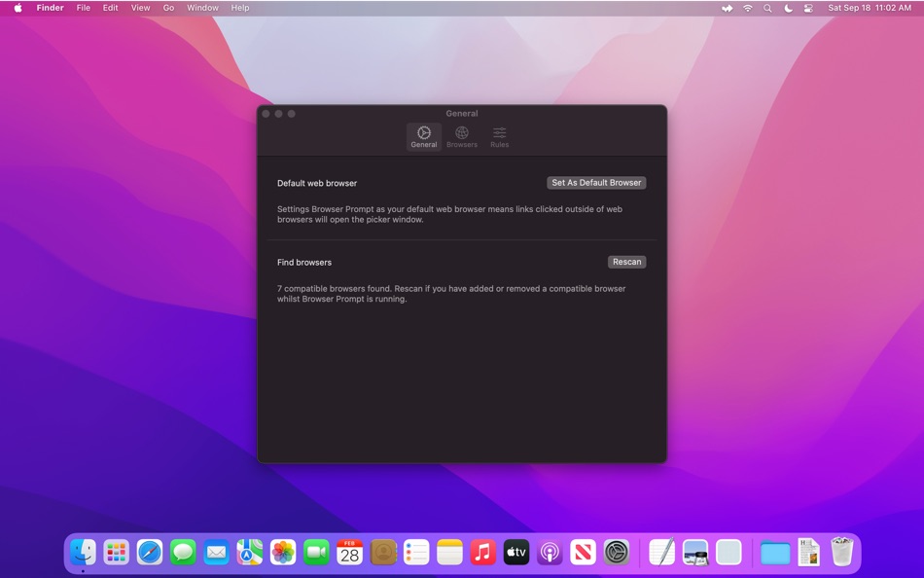Open System Preferences from the Dock

617,553
